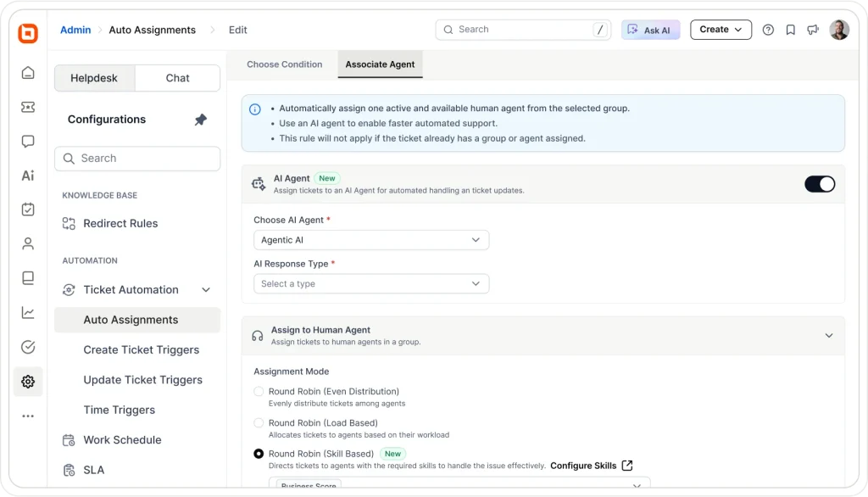Open the AI Response Type dropdown

[x=371, y=283]
